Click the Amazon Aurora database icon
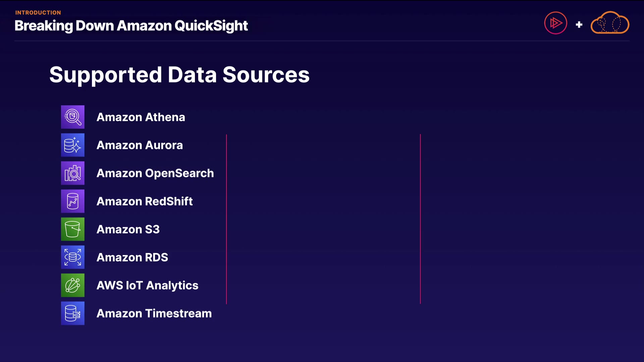 pyautogui.click(x=72, y=145)
